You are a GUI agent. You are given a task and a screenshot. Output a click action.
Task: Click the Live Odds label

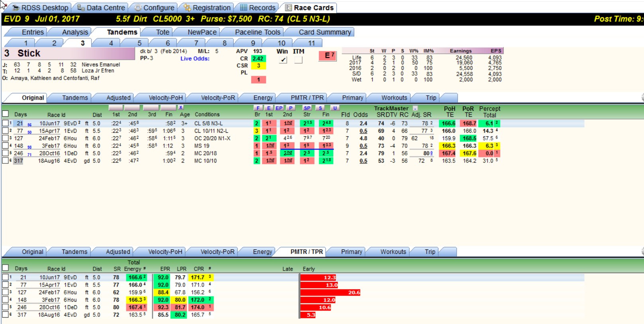[x=195, y=59]
